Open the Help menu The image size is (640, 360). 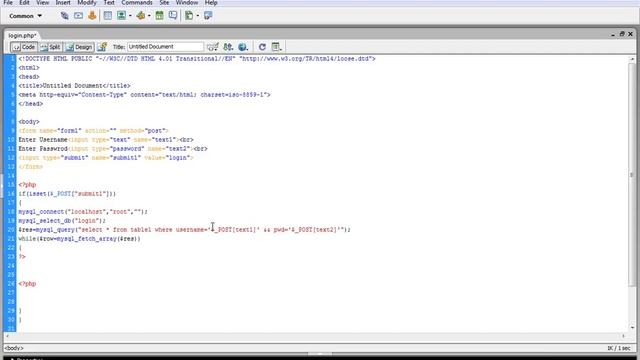(x=211, y=2)
